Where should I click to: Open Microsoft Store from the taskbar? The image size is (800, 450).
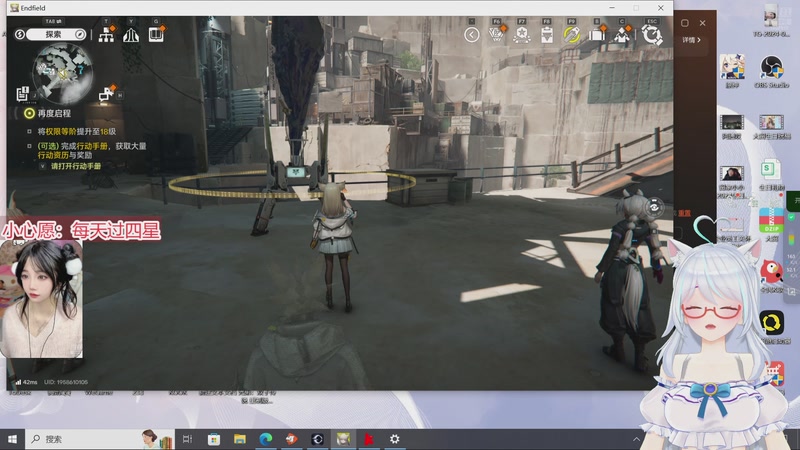[x=214, y=439]
